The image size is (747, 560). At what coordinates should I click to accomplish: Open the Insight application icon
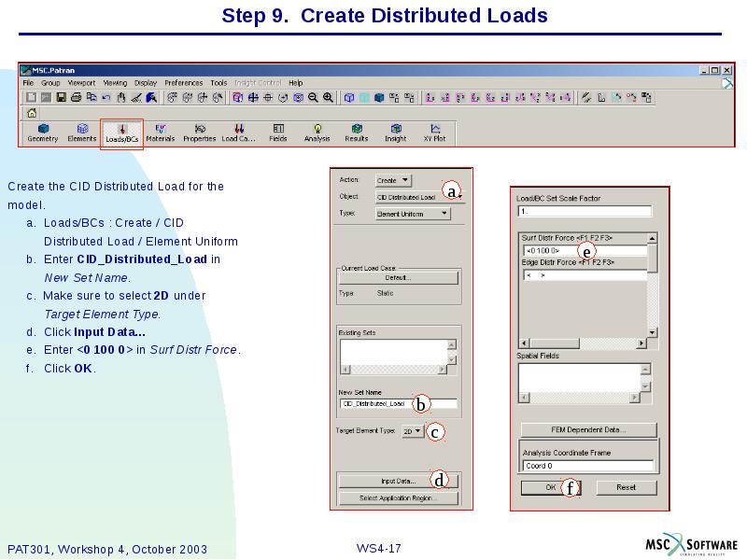[394, 131]
